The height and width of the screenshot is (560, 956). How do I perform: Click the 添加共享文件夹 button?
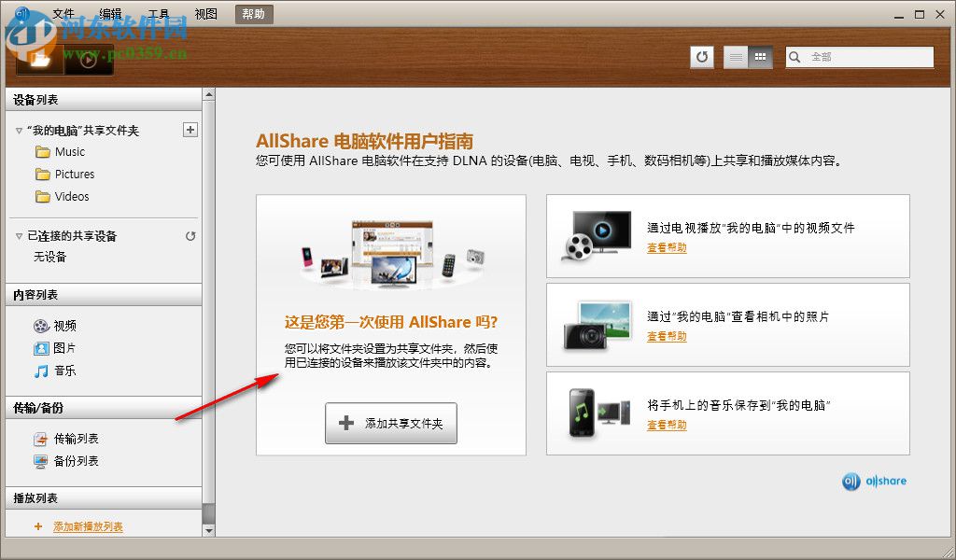390,423
